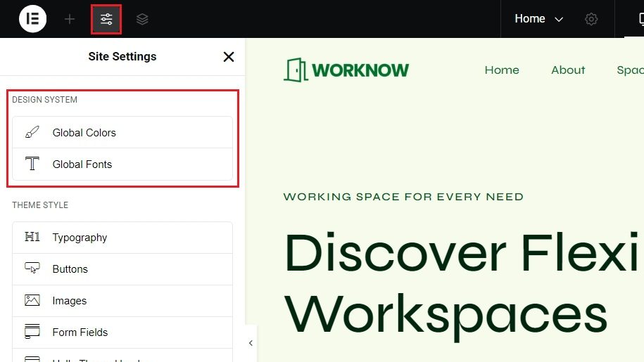Click the WORKNOW site logo

[346, 70]
